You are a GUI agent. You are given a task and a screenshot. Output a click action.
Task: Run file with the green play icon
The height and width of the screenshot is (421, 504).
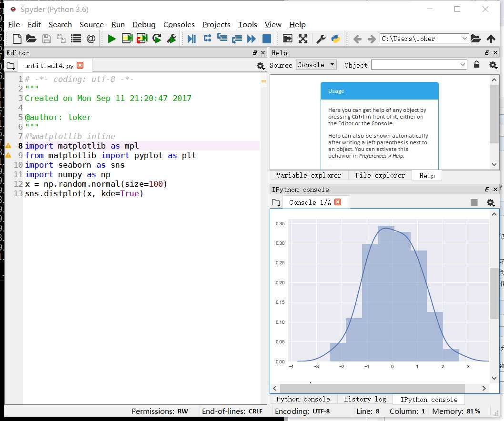tap(112, 39)
